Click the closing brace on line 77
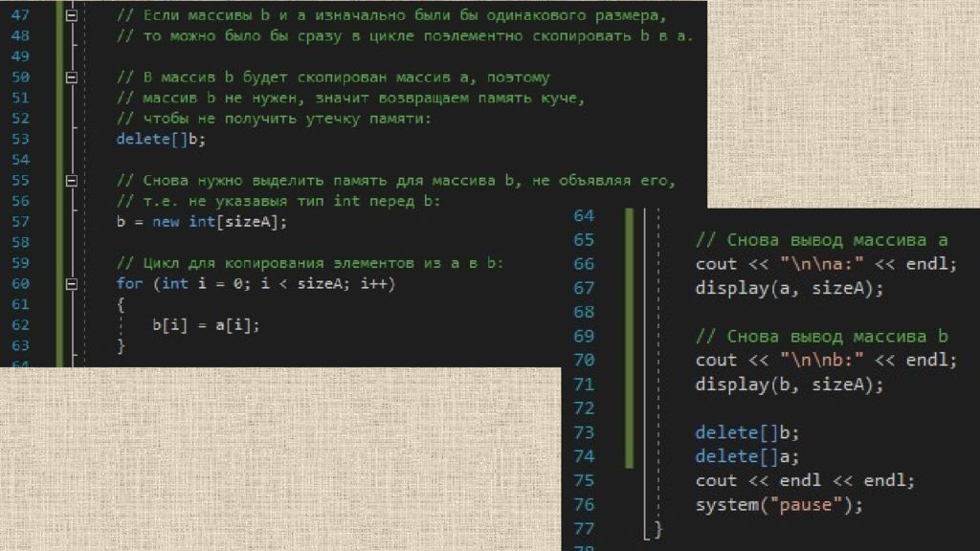The height and width of the screenshot is (551, 980). pos(657,530)
